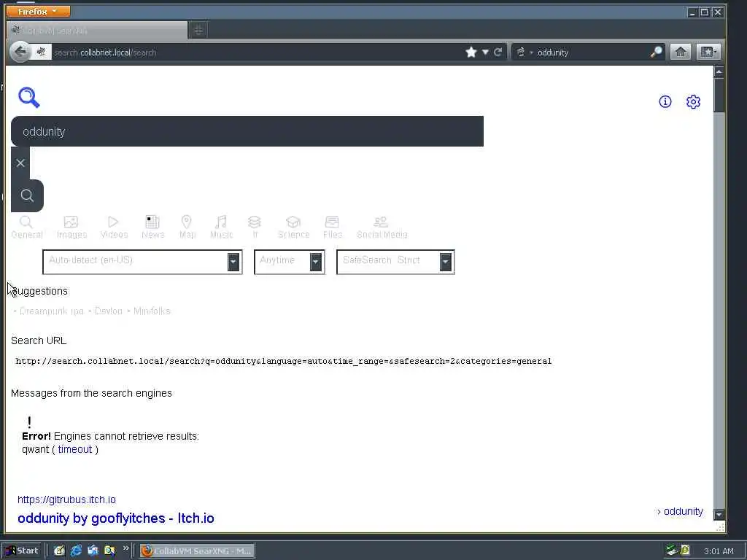This screenshot has height=560, width=747.
Task: Open the Anytime time range dropdown
Action: 289,262
